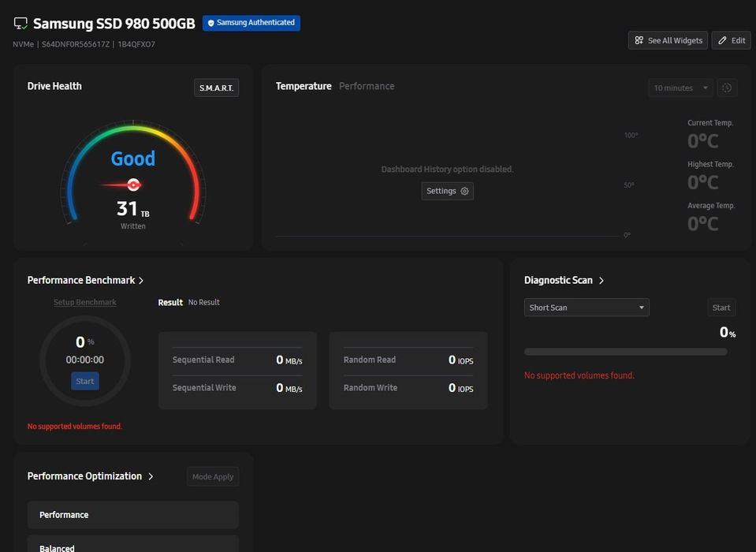Click Diagnostic Scan's No supported volumes found warning

(579, 375)
